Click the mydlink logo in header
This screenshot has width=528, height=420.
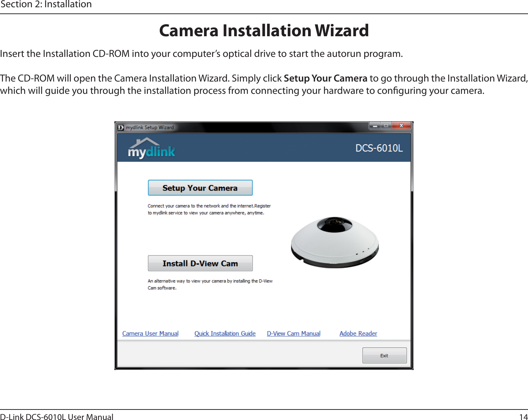tap(151, 148)
